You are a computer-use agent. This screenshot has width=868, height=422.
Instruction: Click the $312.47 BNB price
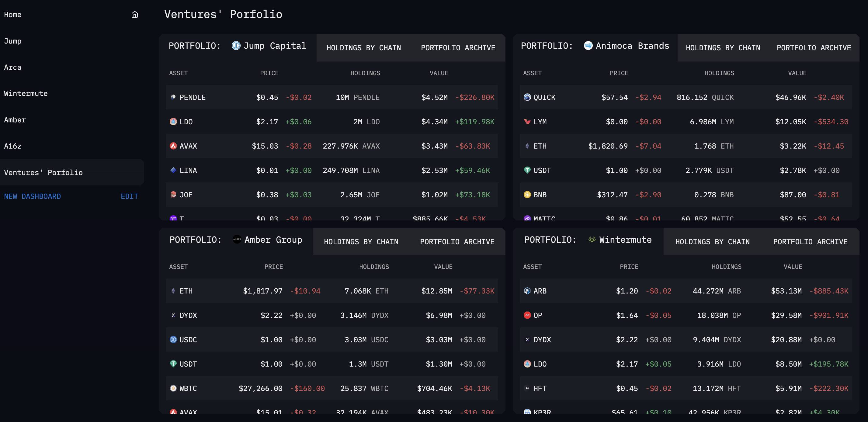(x=612, y=195)
